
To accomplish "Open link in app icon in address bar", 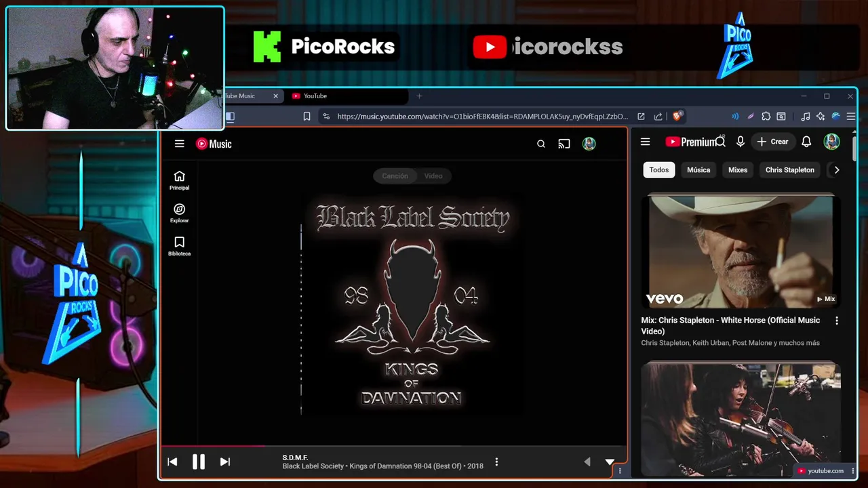I will coord(641,117).
